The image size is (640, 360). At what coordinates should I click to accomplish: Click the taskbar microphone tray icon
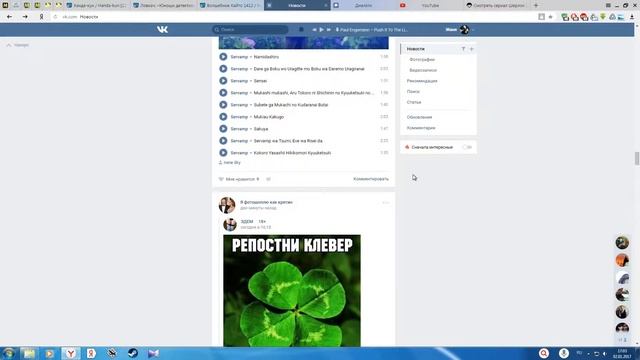click(x=564, y=353)
